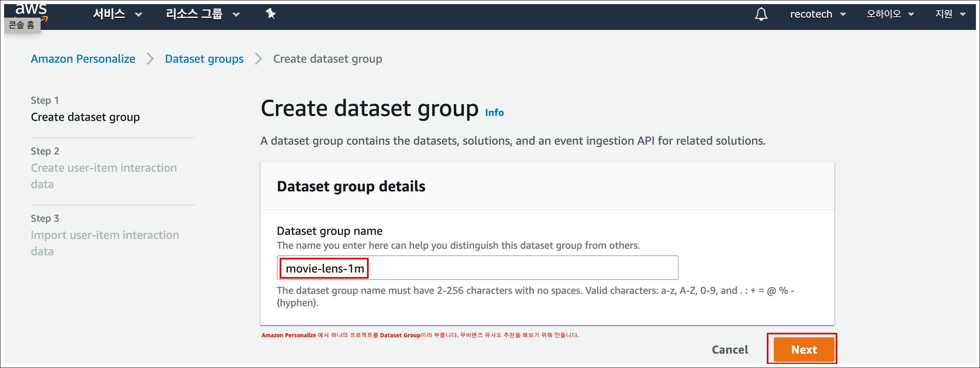
Task: Go to Dataset groups breadcrumb link
Action: click(x=204, y=59)
